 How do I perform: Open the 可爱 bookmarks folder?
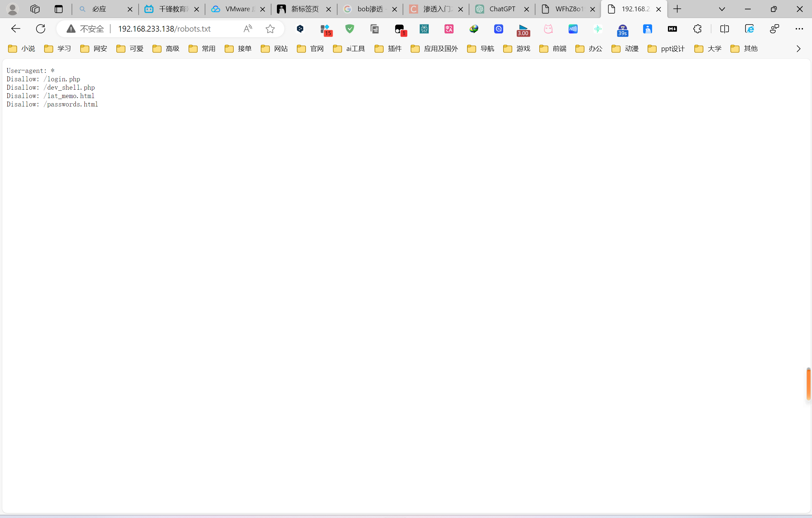130,49
